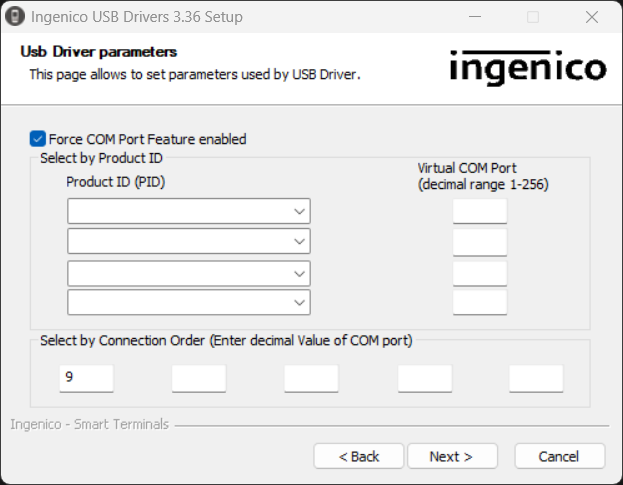
Task: Focus the third Virtual COM Port field
Action: pos(480,273)
